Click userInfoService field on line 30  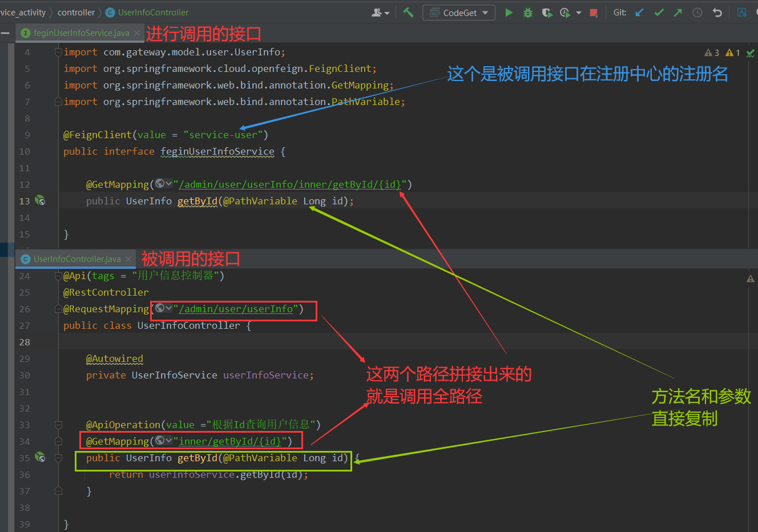(266, 375)
